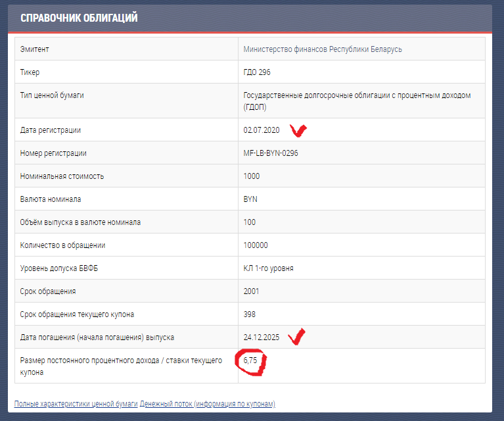Select 'Объём выпуска в валюте номинала' label
Viewport: 504px width, 421px height.
pyautogui.click(x=80, y=222)
